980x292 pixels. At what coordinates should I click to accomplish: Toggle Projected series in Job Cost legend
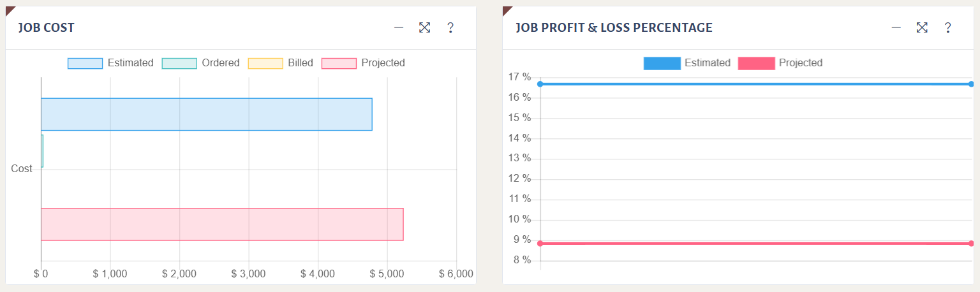coord(363,63)
